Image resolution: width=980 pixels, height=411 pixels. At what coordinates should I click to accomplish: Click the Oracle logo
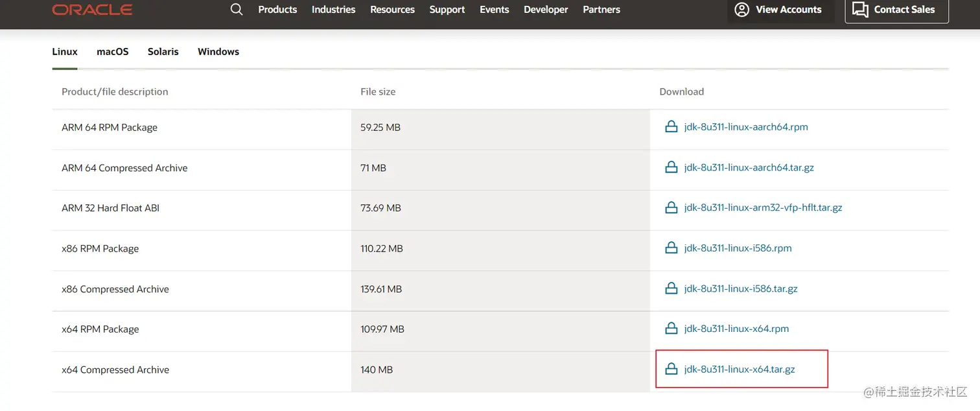(92, 10)
